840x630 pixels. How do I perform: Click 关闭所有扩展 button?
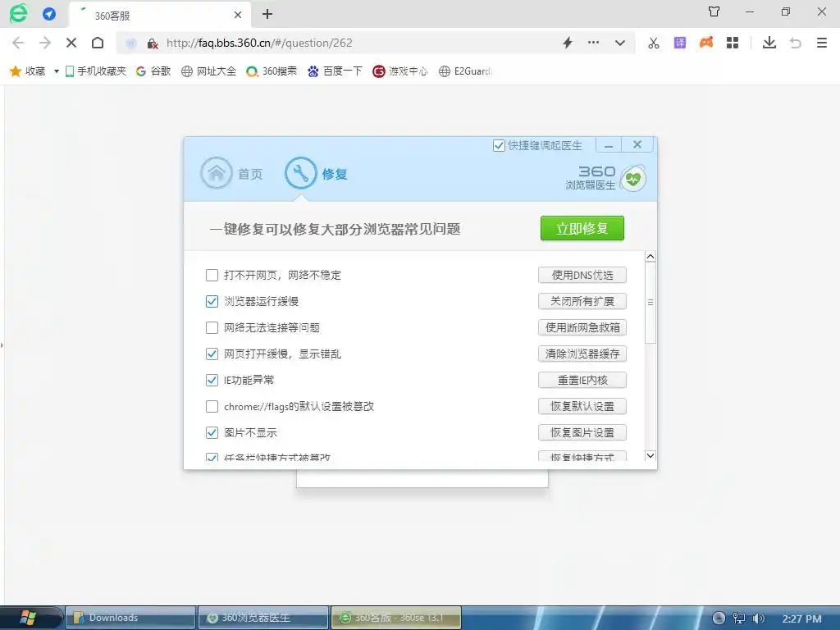pos(582,302)
